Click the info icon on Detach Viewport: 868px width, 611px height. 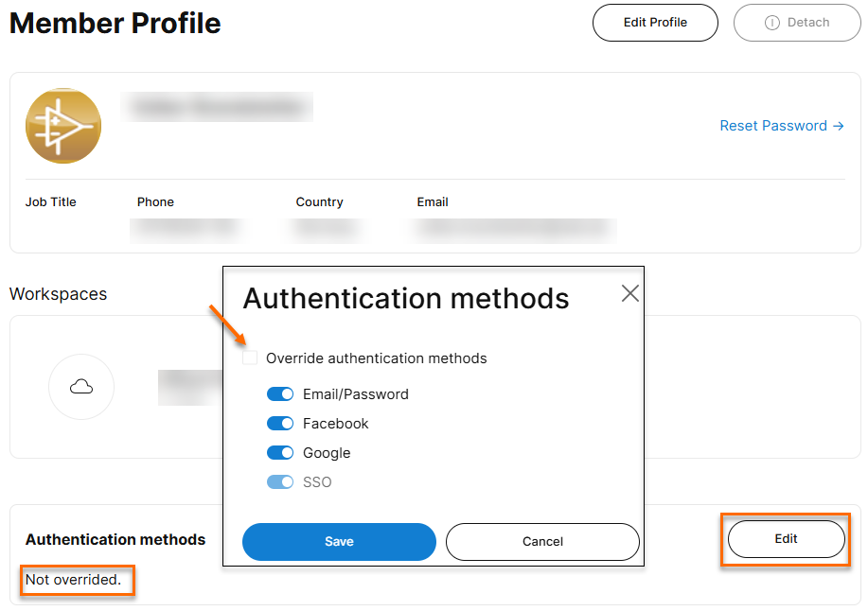(x=772, y=23)
